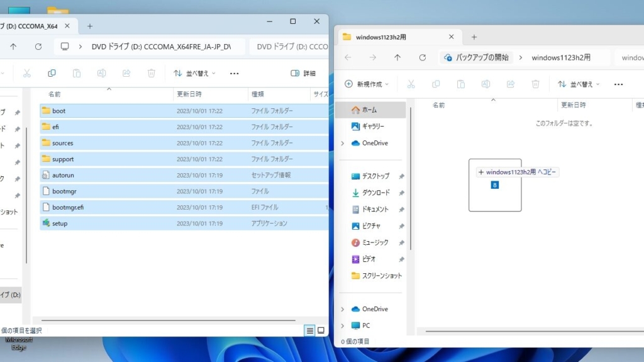Expand upper OneDrive node in navigation pane
Image resolution: width=644 pixels, height=362 pixels.
pos(343,143)
